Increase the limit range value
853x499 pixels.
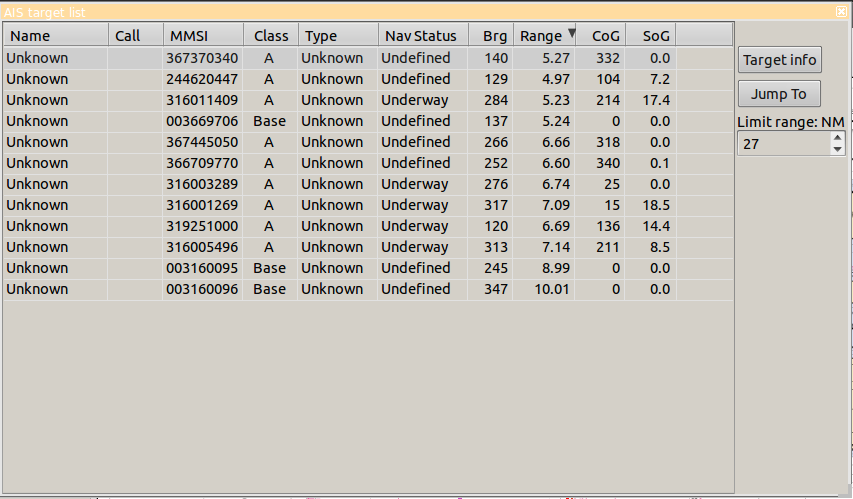(x=838, y=139)
